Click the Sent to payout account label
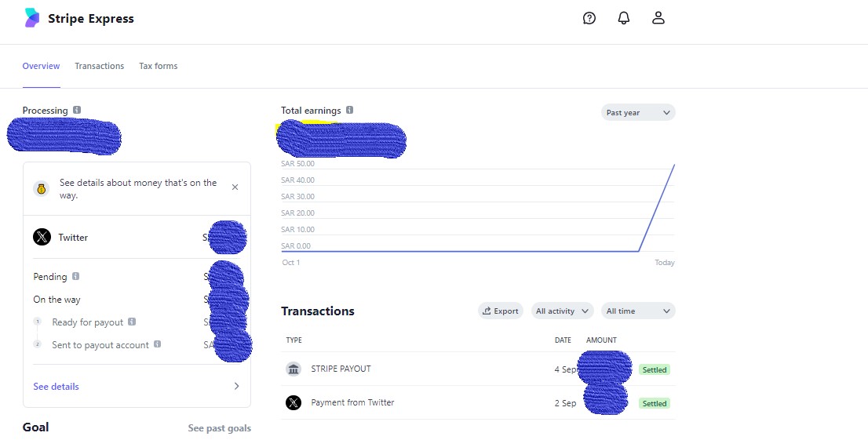868x440 pixels. pos(100,345)
